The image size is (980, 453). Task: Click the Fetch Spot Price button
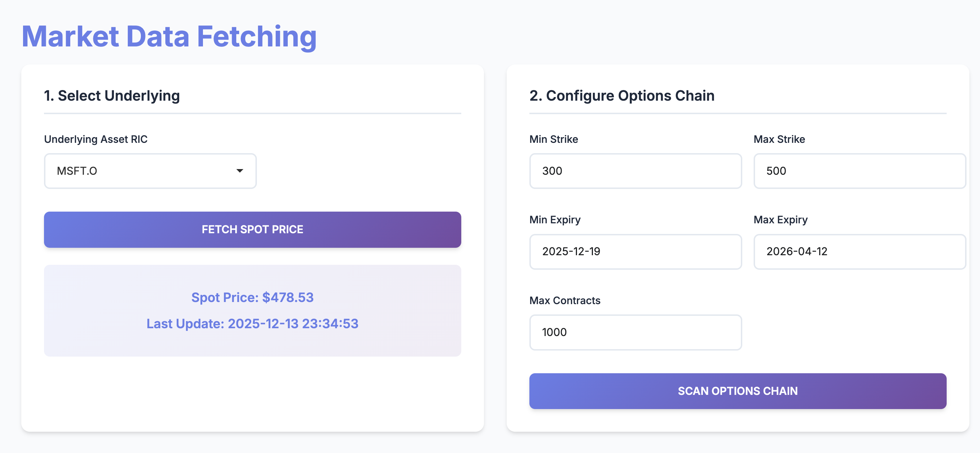(252, 229)
